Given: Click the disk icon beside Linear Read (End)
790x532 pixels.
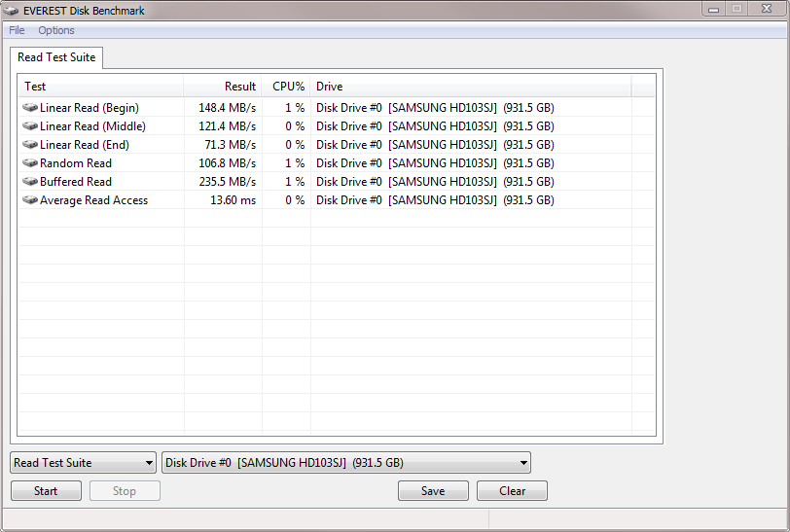Looking at the screenshot, I should pos(30,145).
